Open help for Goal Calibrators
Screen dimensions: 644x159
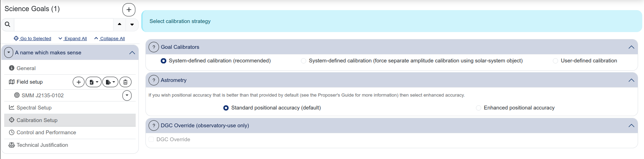tap(154, 47)
